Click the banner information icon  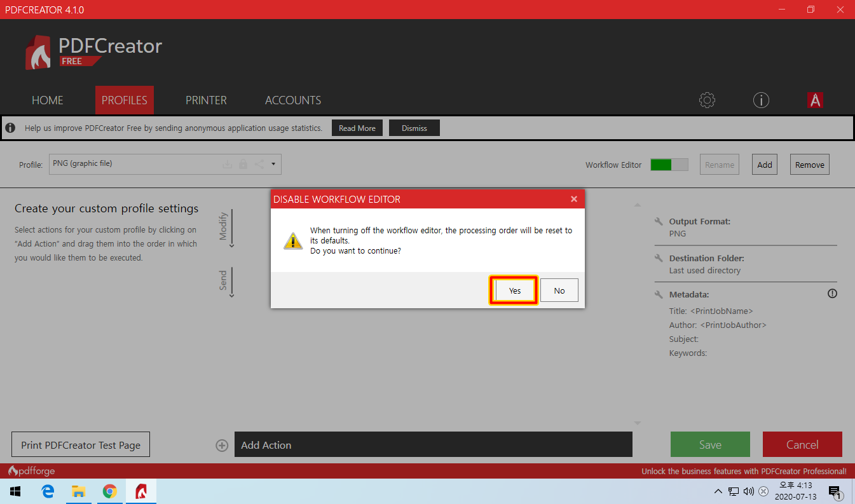pyautogui.click(x=11, y=128)
